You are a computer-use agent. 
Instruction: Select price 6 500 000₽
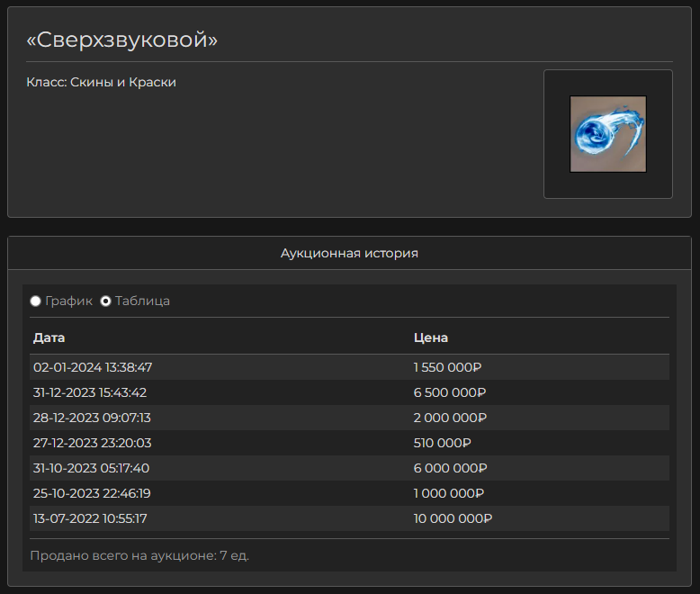tap(450, 392)
